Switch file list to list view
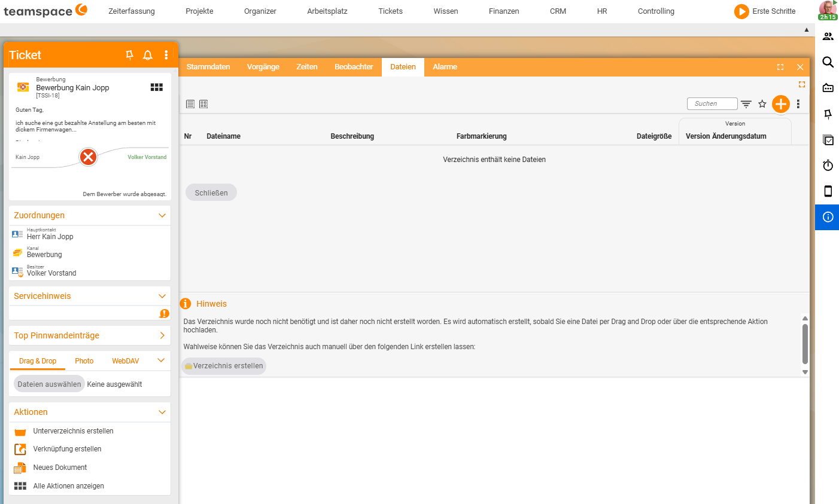 pyautogui.click(x=190, y=104)
